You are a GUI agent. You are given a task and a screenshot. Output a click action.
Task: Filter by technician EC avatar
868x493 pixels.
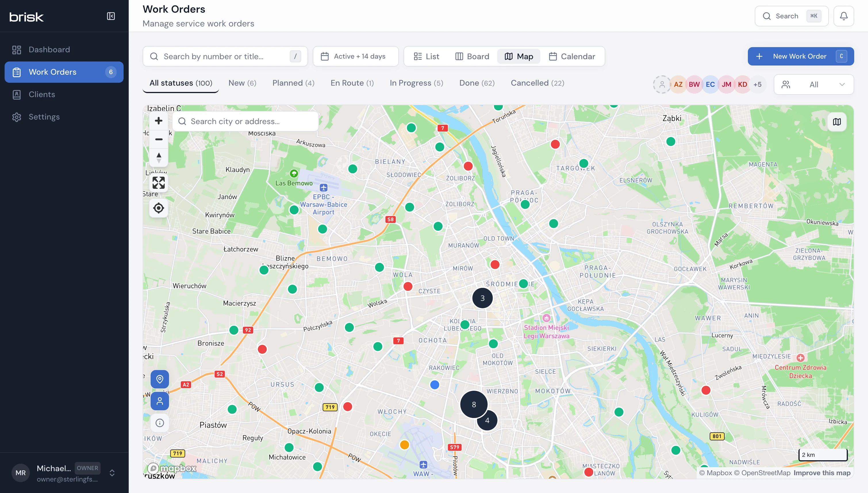[x=710, y=85]
